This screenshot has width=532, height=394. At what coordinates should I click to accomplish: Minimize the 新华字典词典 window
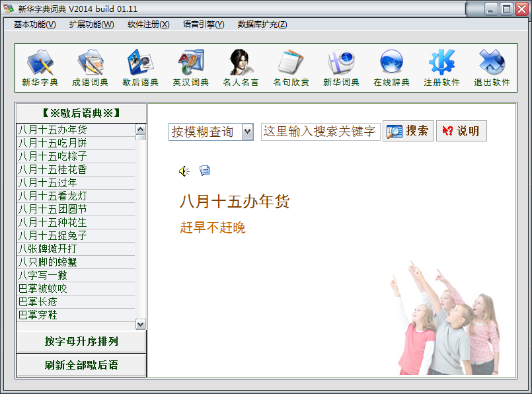click(490, 9)
